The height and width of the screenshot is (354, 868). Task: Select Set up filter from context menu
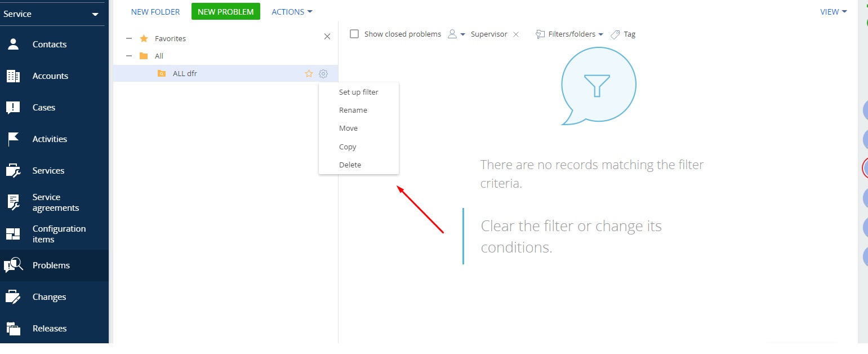pos(358,92)
